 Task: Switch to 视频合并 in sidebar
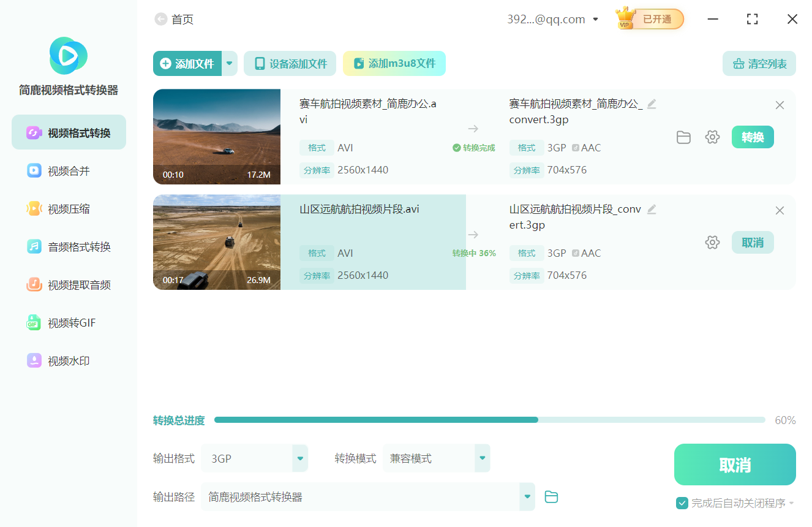tap(69, 171)
